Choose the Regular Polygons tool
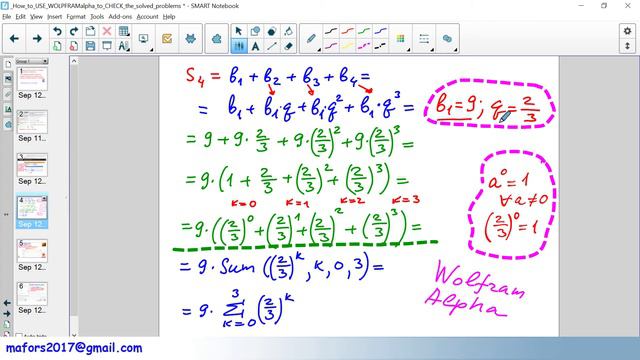The height and width of the screenshot is (360, 640). click(x=272, y=31)
